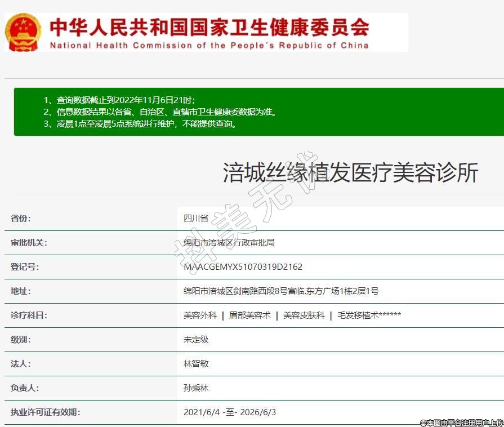Click the notice line about 2022年11月6日21时 data cutoff

tap(119, 100)
